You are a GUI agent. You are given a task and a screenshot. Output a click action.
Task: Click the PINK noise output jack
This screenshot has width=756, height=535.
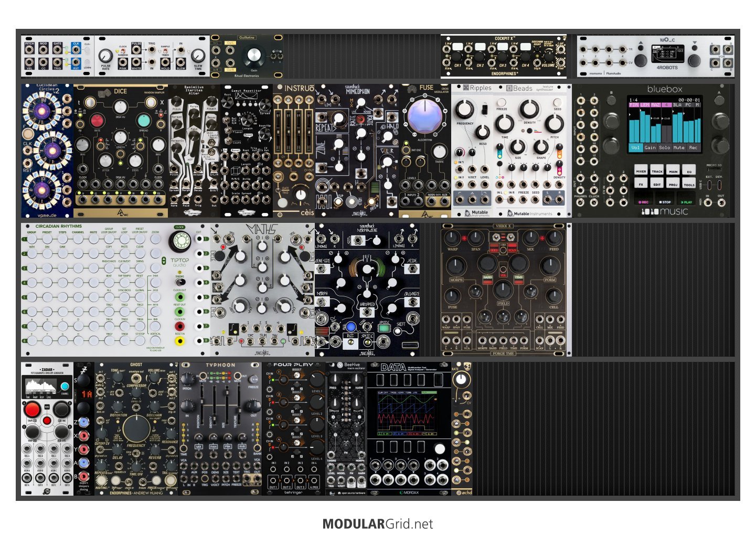click(x=123, y=62)
